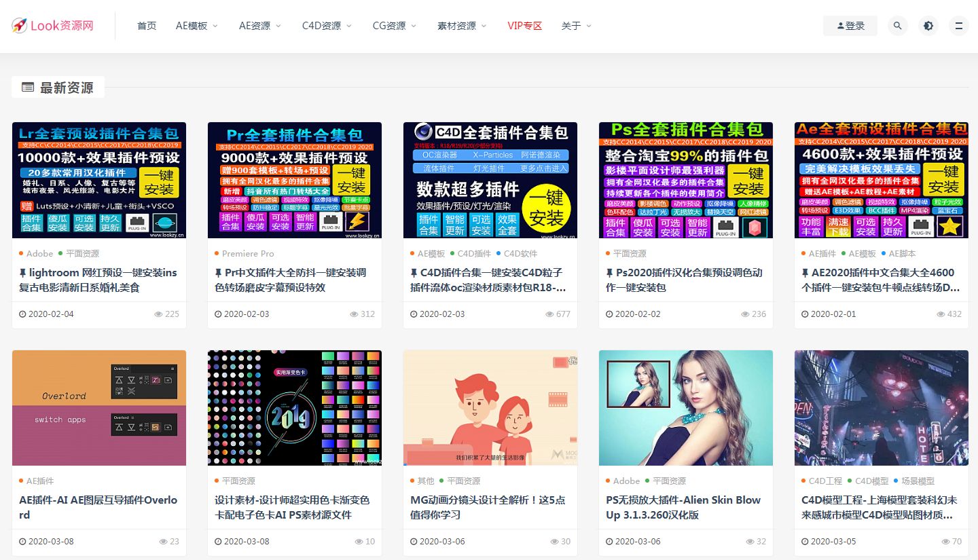The image size is (978, 560).
Task: Expand the AE资源 dropdown menu
Action: (x=260, y=26)
